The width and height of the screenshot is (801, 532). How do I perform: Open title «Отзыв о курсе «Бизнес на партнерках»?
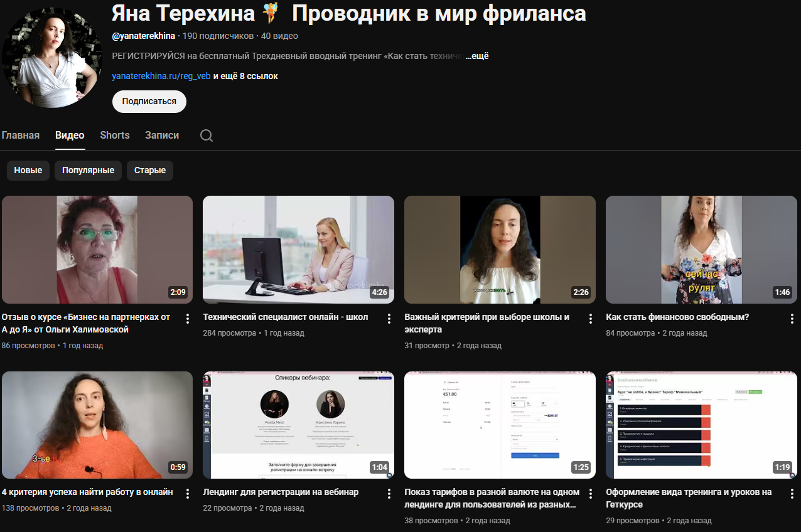click(x=86, y=323)
